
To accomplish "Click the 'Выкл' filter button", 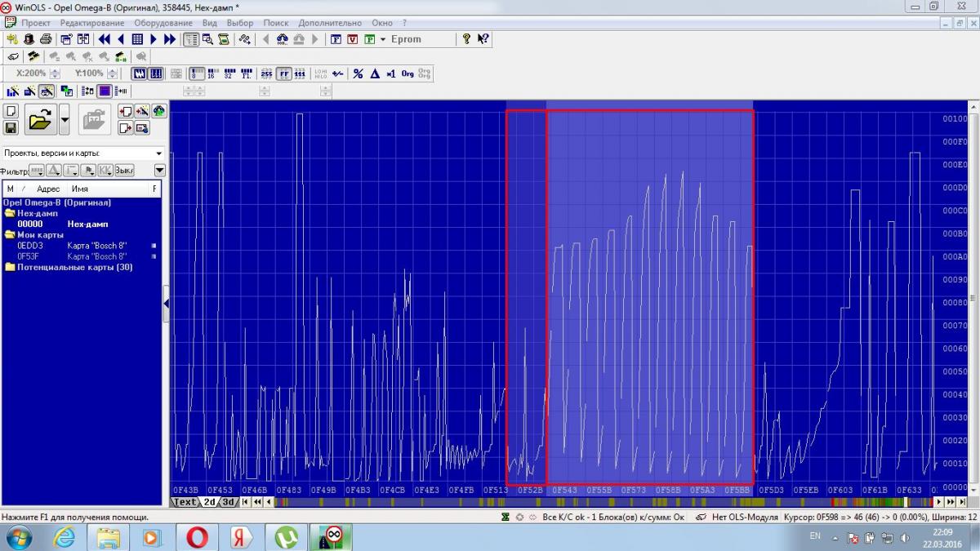I will point(123,170).
